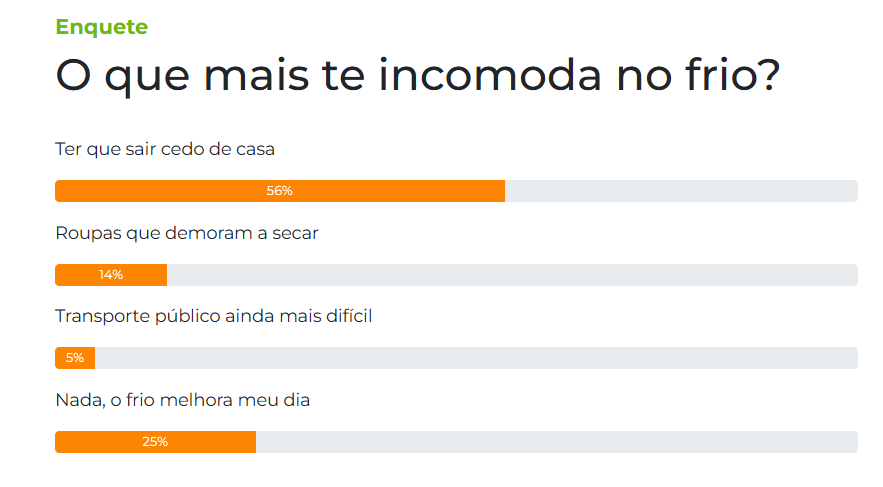Click the orange 5% progress bar
Viewport: 883px width, 487px height.
pos(75,358)
